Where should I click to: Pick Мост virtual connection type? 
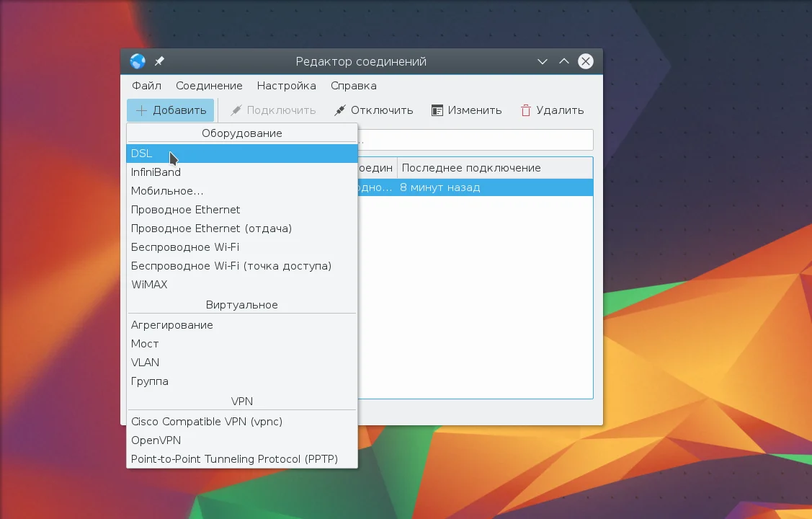[242, 344]
